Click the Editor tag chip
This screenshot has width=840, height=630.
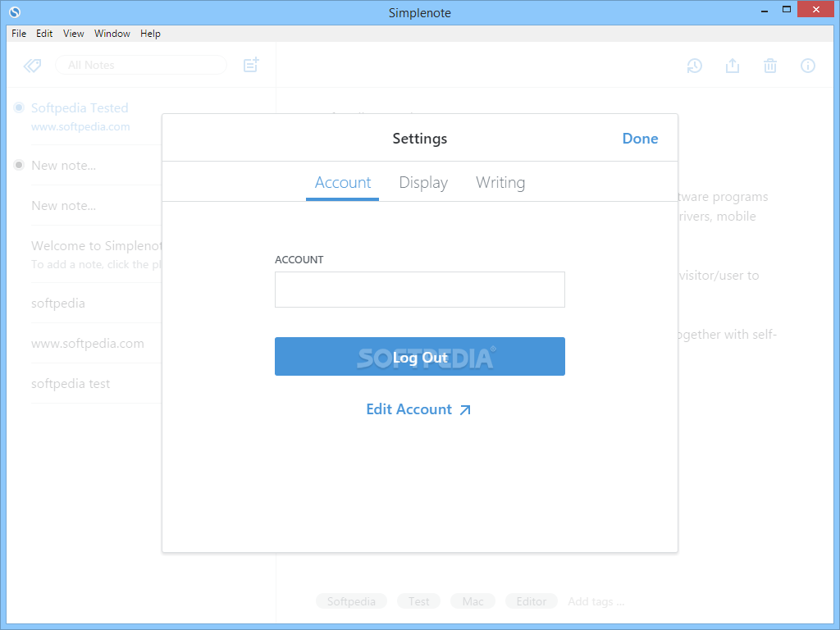tap(531, 601)
